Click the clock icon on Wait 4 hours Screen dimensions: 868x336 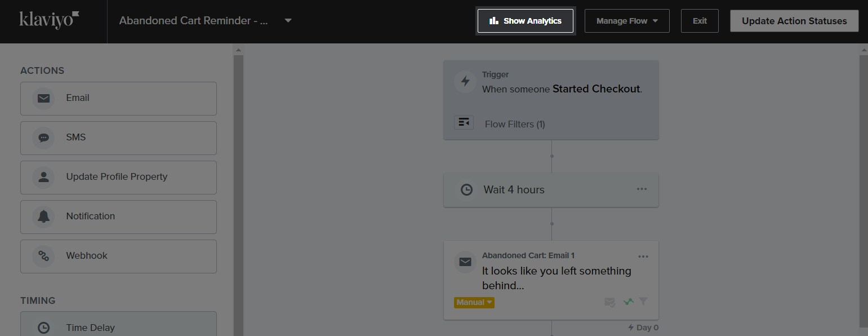pos(466,190)
